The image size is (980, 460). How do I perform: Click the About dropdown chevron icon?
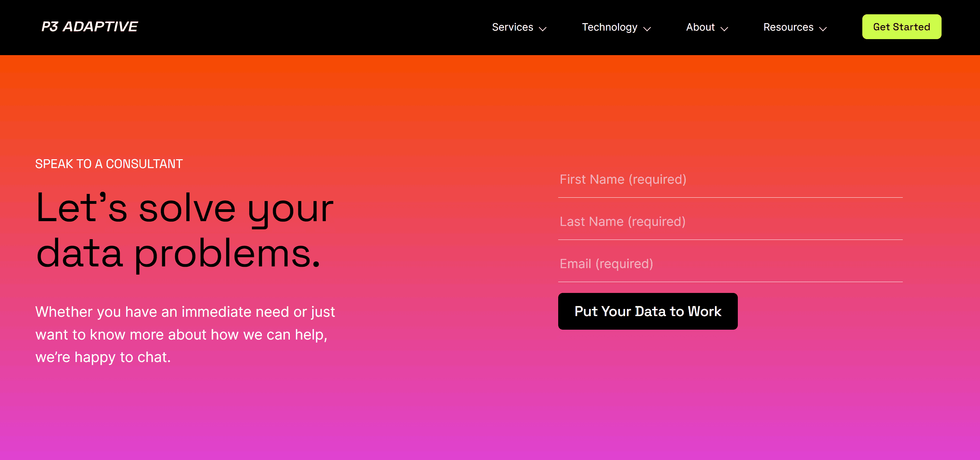[x=724, y=28]
